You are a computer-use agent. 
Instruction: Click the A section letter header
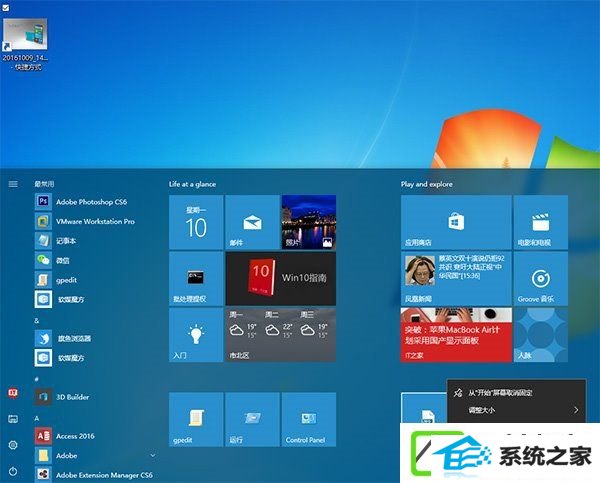tap(37, 418)
